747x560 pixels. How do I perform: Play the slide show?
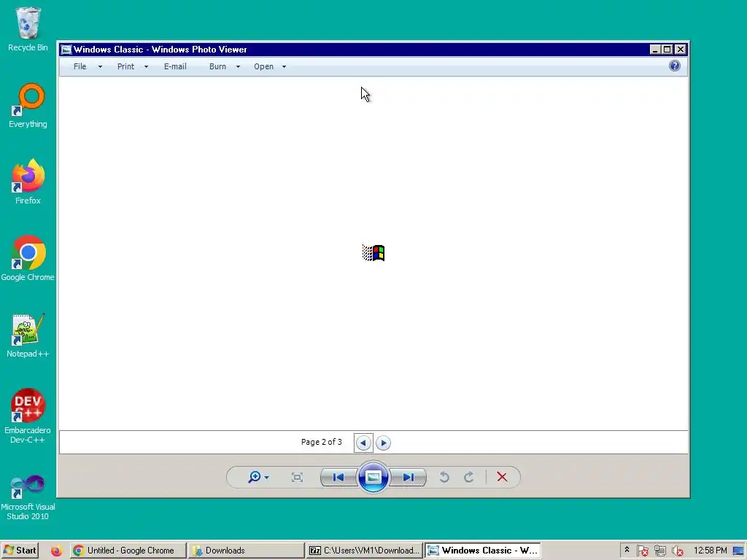373,477
